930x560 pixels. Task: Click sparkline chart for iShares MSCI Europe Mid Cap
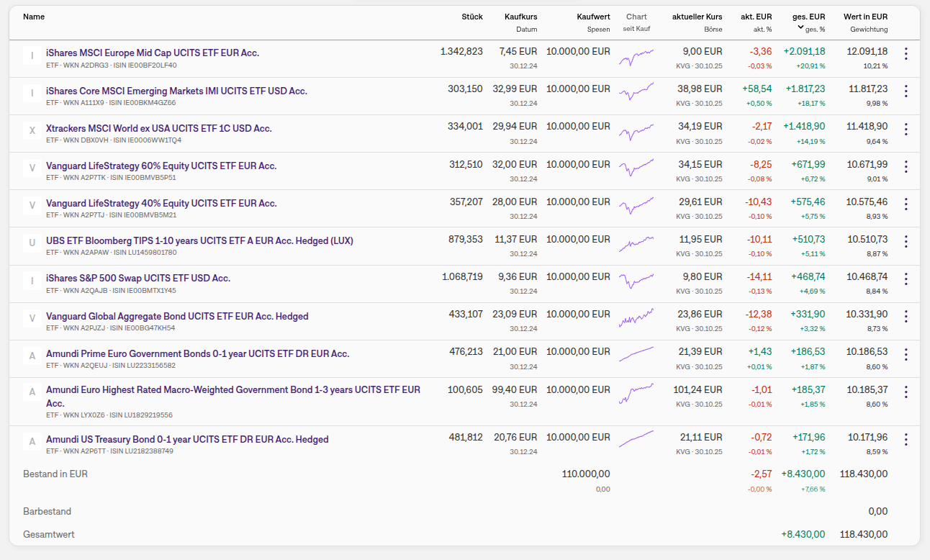pyautogui.click(x=636, y=57)
